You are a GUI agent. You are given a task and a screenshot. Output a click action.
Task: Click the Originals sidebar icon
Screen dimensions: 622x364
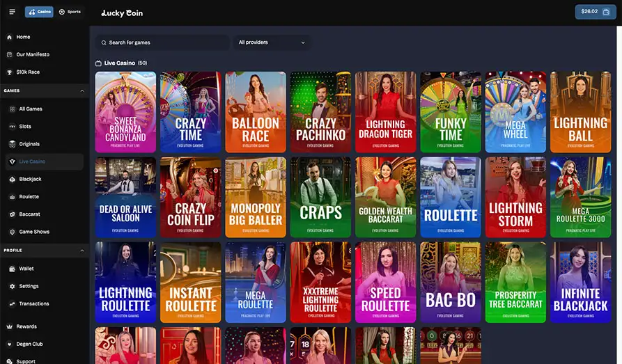click(13, 144)
